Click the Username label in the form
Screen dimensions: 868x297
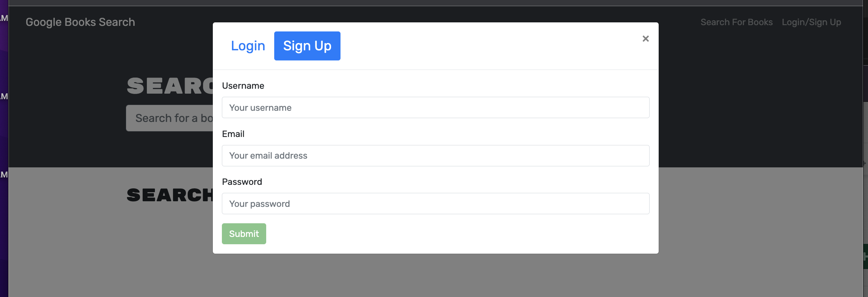(x=243, y=86)
